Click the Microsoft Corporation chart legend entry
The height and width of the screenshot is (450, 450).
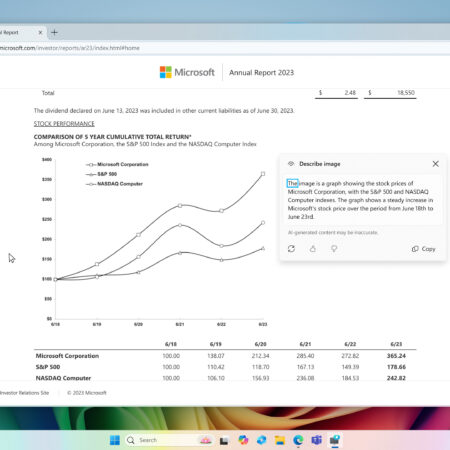pyautogui.click(x=117, y=164)
